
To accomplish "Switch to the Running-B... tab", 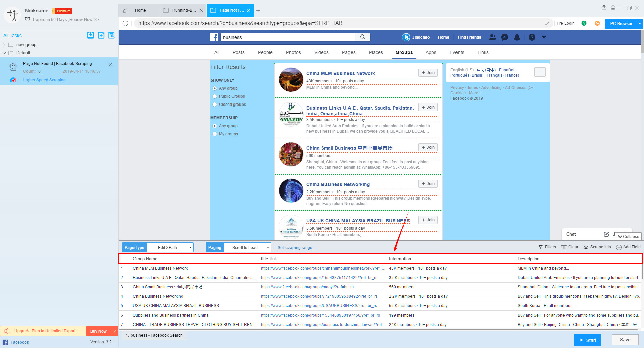I will 183,10.
